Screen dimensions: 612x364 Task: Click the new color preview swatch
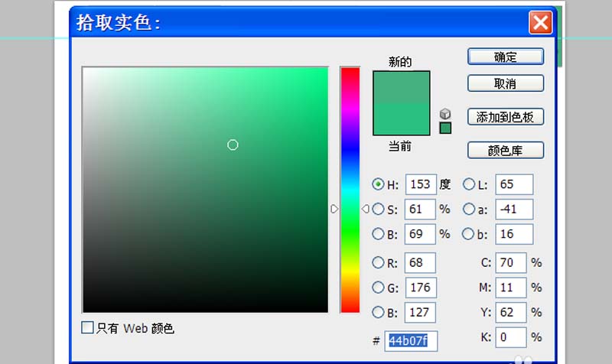tap(401, 87)
